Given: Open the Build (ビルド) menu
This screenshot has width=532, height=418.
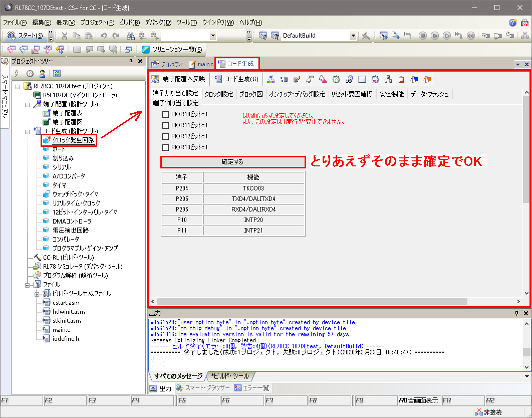Looking at the screenshot, I should (x=129, y=23).
